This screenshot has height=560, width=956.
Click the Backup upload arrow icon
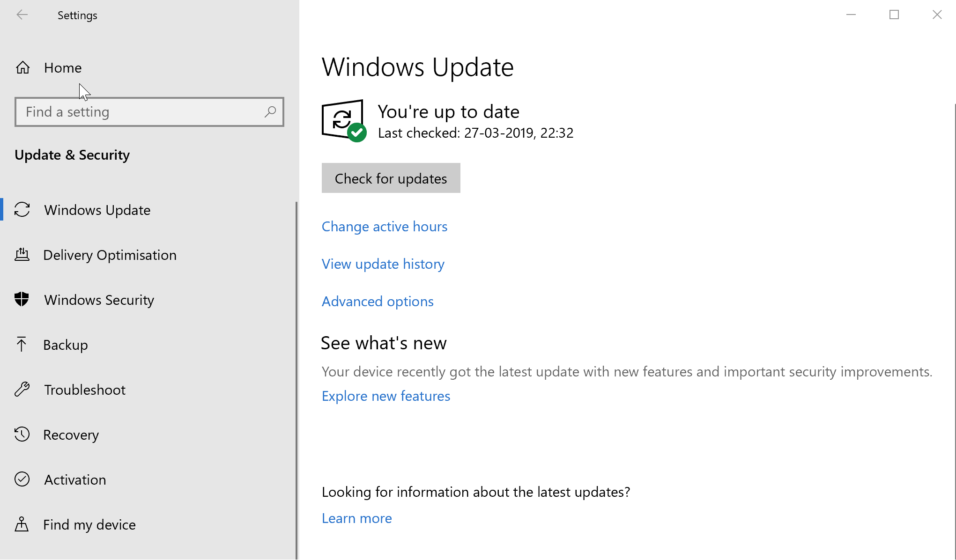[22, 345]
